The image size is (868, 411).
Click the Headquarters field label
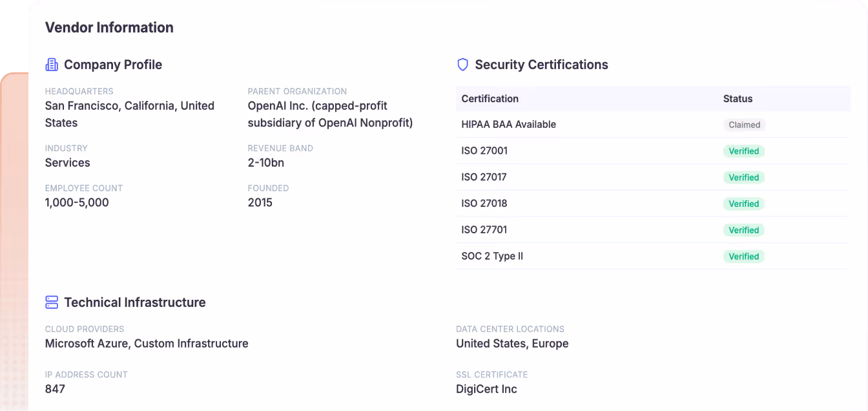click(x=79, y=91)
